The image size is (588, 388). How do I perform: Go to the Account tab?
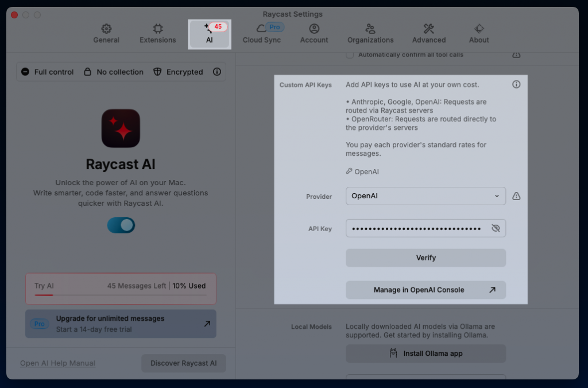coord(314,34)
